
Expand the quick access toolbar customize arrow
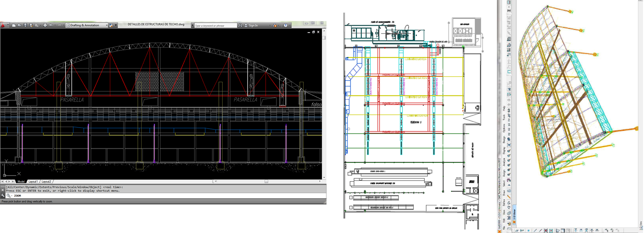tap(116, 25)
